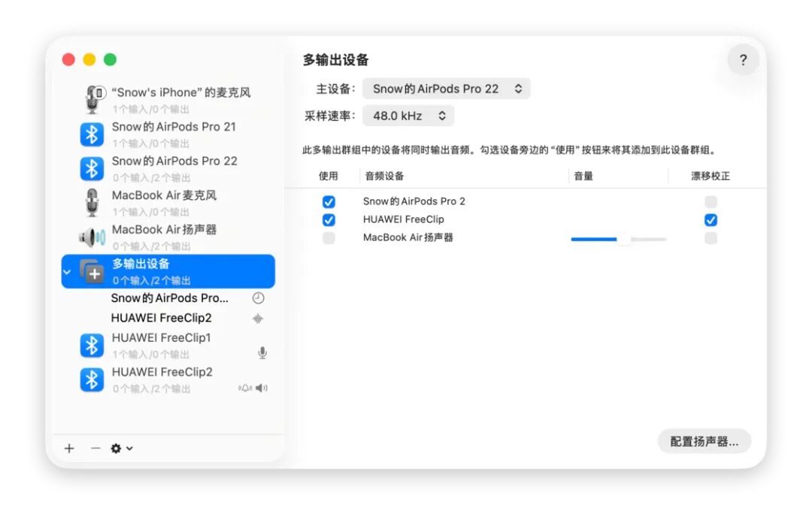Click speaker output indicator on HUAWEI FreeClip2
This screenshot has height=523, width=812.
pyautogui.click(x=262, y=388)
